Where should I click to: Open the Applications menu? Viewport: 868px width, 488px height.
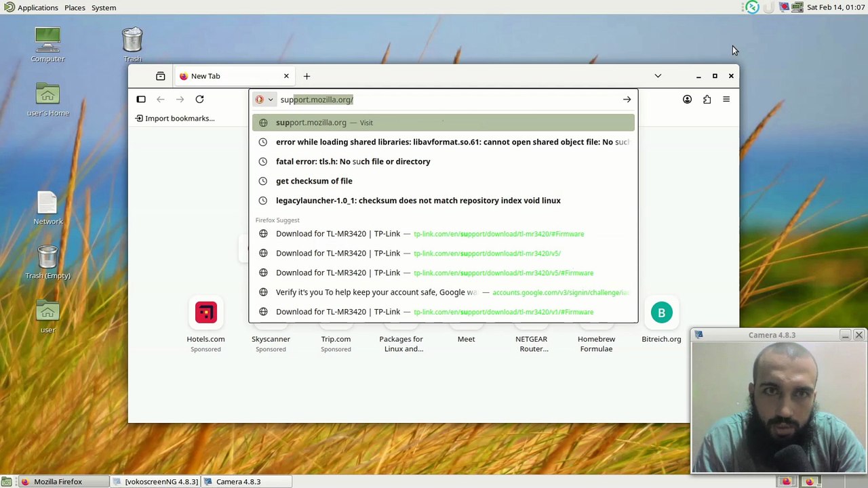[x=31, y=7]
